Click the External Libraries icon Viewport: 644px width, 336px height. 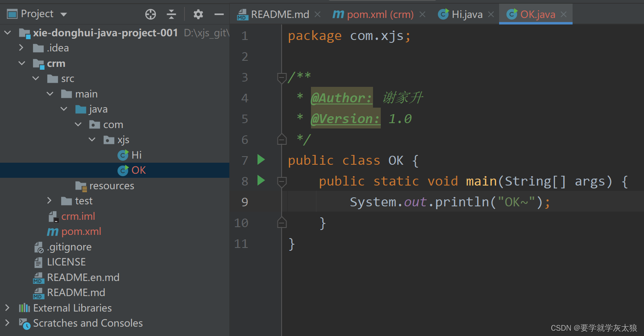[x=24, y=308]
